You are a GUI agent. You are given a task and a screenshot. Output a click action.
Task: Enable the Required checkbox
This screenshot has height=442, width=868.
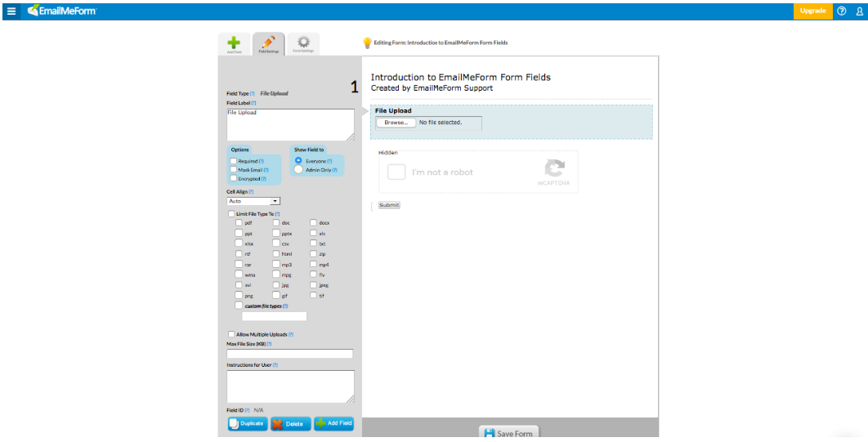point(234,161)
